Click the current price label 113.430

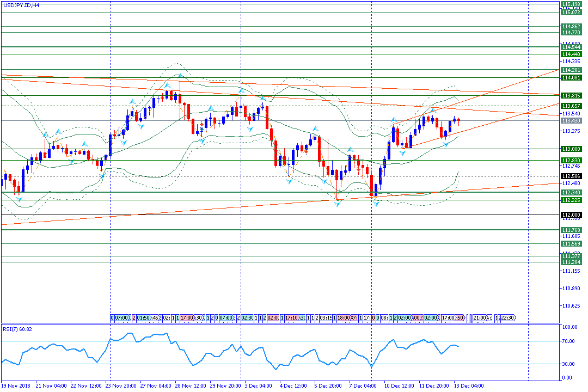[x=571, y=121]
